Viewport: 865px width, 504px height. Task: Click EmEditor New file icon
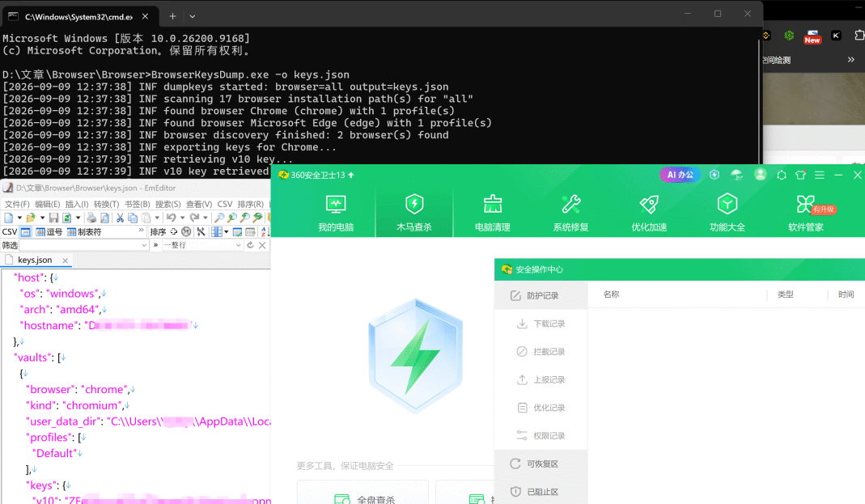(9, 218)
